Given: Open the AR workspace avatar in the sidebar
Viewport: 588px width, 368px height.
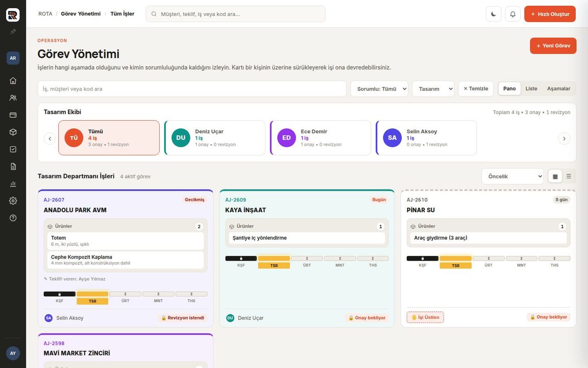Looking at the screenshot, I should 13,58.
